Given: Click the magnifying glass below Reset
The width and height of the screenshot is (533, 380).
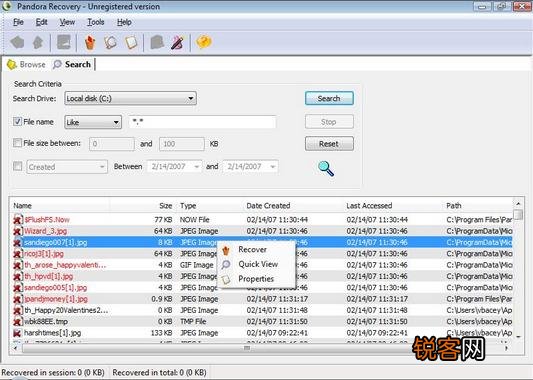Looking at the screenshot, I should tap(326, 169).
